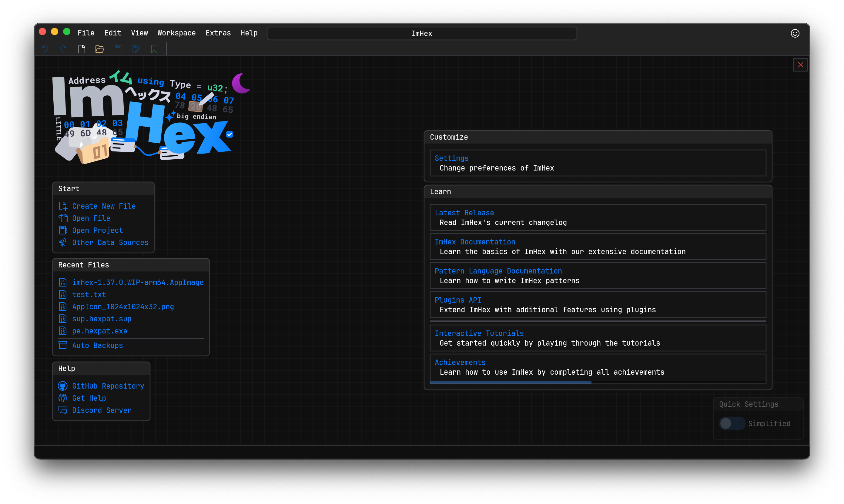Viewport: 844px width, 504px height.
Task: Click the Get Help icon
Action: coord(63,398)
